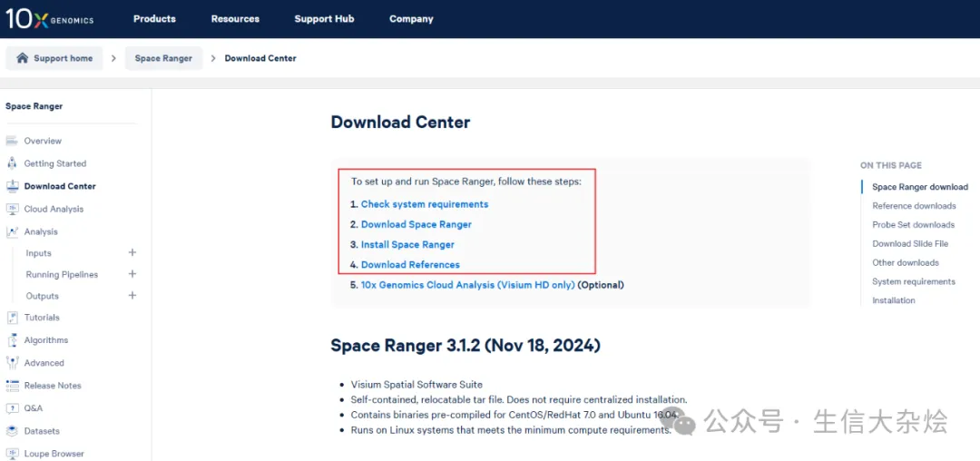The height and width of the screenshot is (461, 980).
Task: Open the Company menu
Action: (x=411, y=19)
